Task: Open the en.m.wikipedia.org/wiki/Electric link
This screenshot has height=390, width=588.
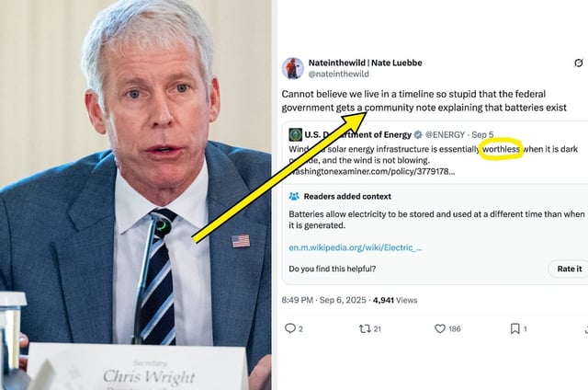Action: coord(356,247)
